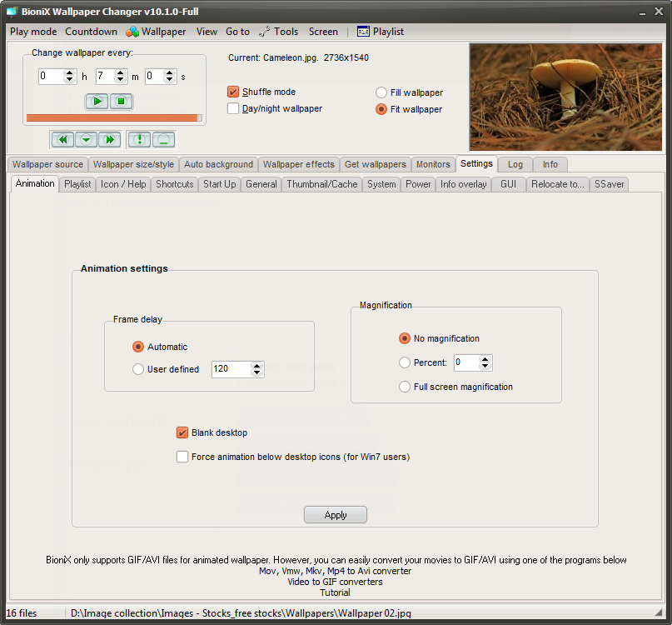672x625 pixels.
Task: Click the Apply button
Action: pyautogui.click(x=336, y=515)
